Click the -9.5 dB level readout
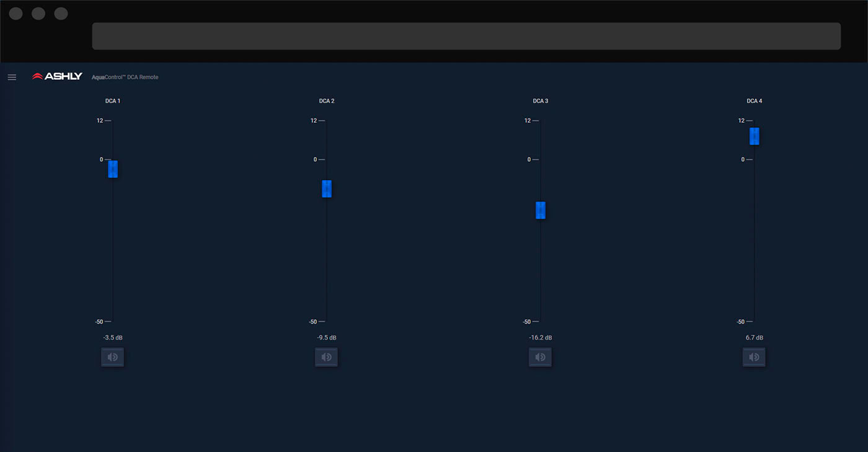 tap(327, 338)
